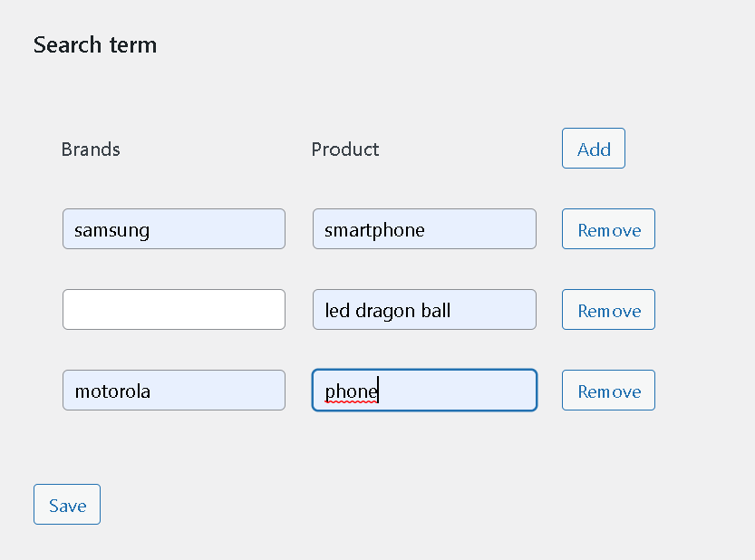755x560 pixels.
Task: Remove the samsung smartphone row
Action: (x=608, y=229)
